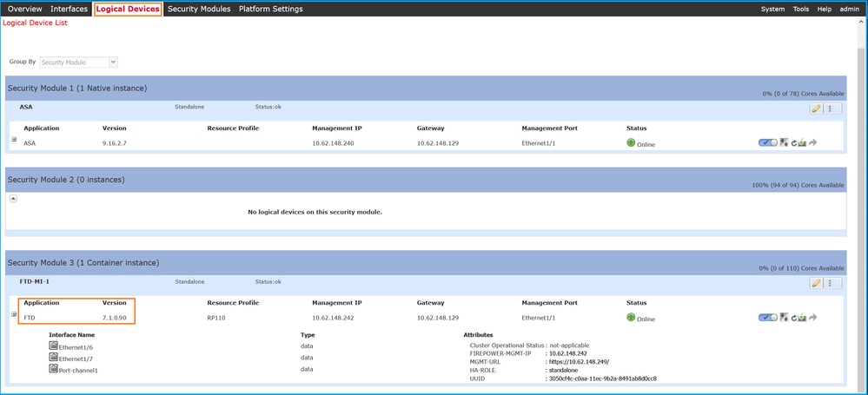The height and width of the screenshot is (395, 868).
Task: Select the FTD-MI-1 device name label
Action: click(35, 281)
